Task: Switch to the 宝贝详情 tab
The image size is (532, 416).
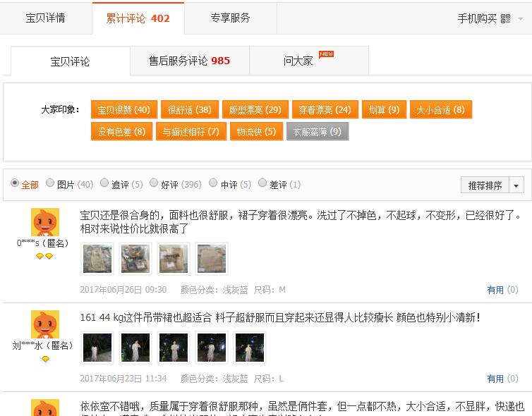Action: click(45, 18)
